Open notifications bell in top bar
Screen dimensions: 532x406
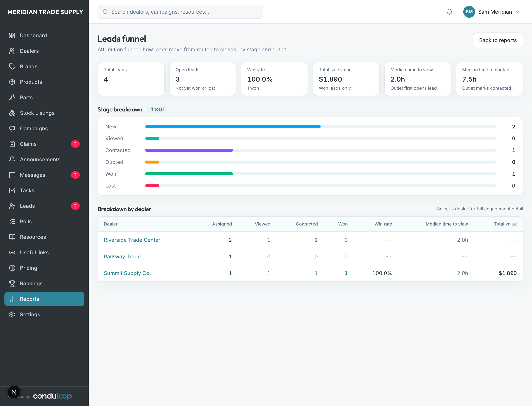[x=449, y=12]
